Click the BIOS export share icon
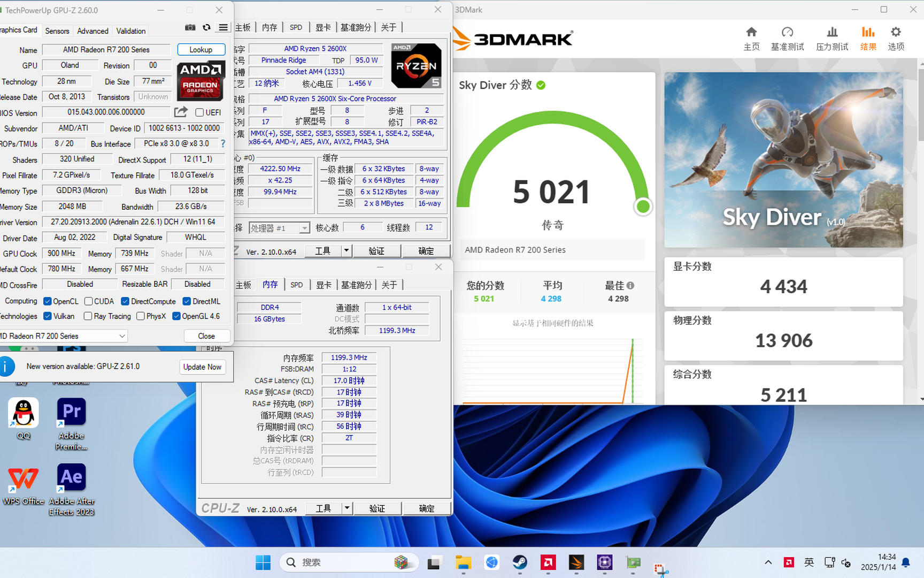Image resolution: width=924 pixels, height=578 pixels. [181, 112]
